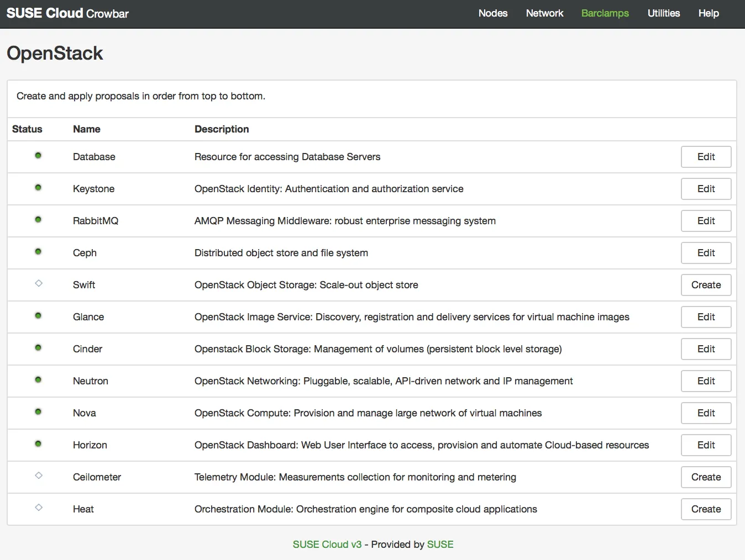This screenshot has width=745, height=560.
Task: Open the Barclamps menu
Action: pos(605,13)
